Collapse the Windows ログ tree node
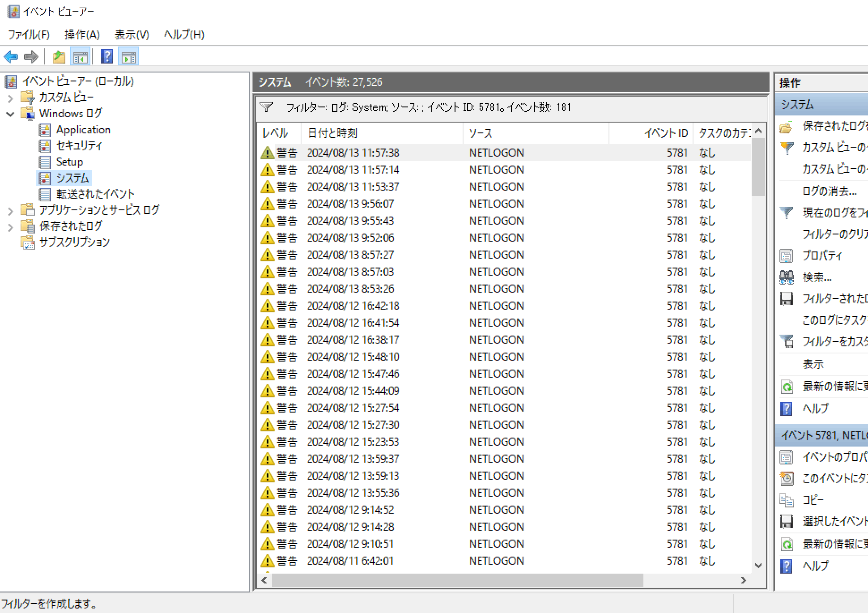Screen dimensions: 868x613 pyautogui.click(x=11, y=114)
